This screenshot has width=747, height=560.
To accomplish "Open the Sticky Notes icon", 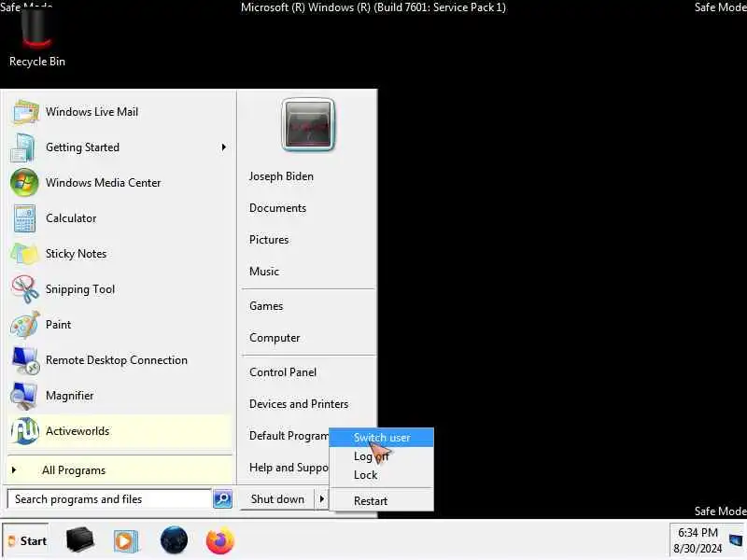I will click(x=24, y=254).
